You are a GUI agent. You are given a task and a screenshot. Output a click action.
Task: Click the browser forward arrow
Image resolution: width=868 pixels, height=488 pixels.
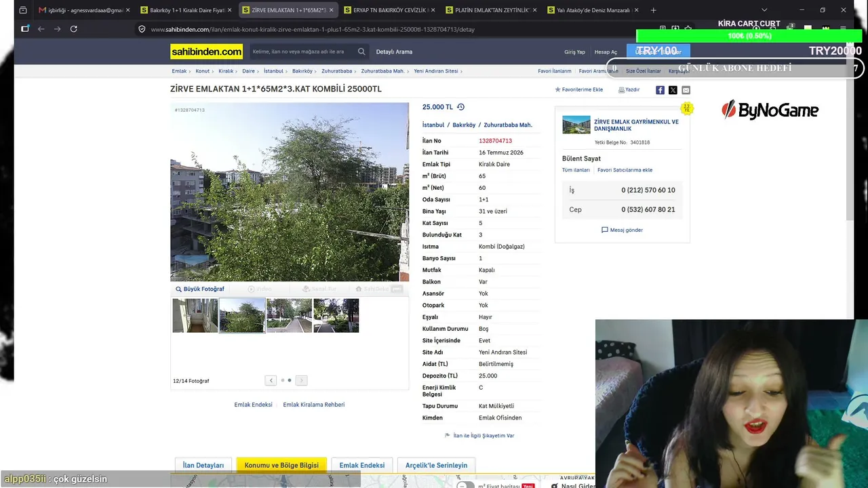pyautogui.click(x=57, y=29)
